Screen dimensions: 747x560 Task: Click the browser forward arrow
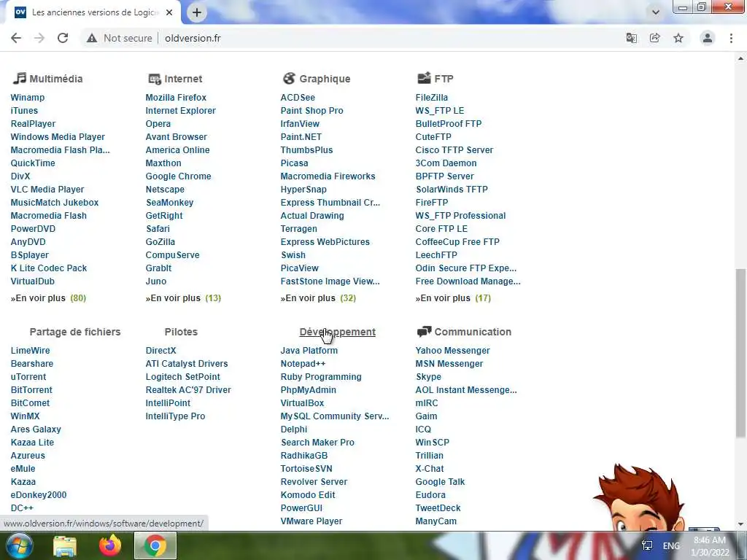point(39,38)
